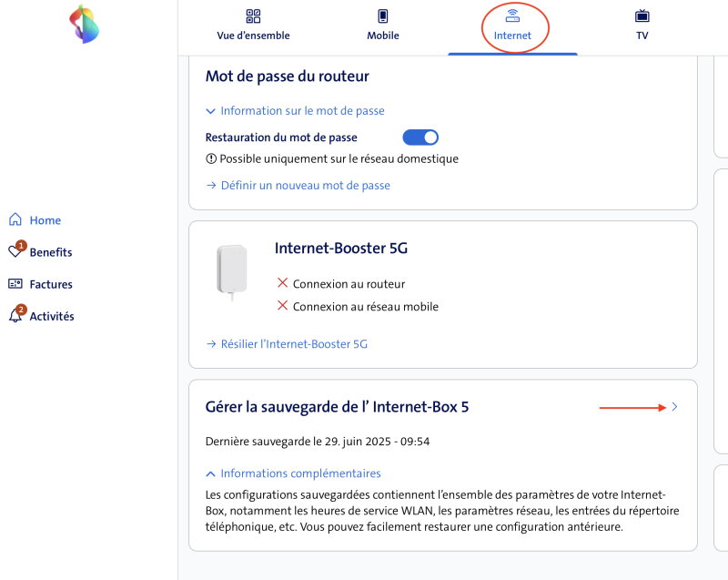Click the Factures invoice icon

[15, 284]
